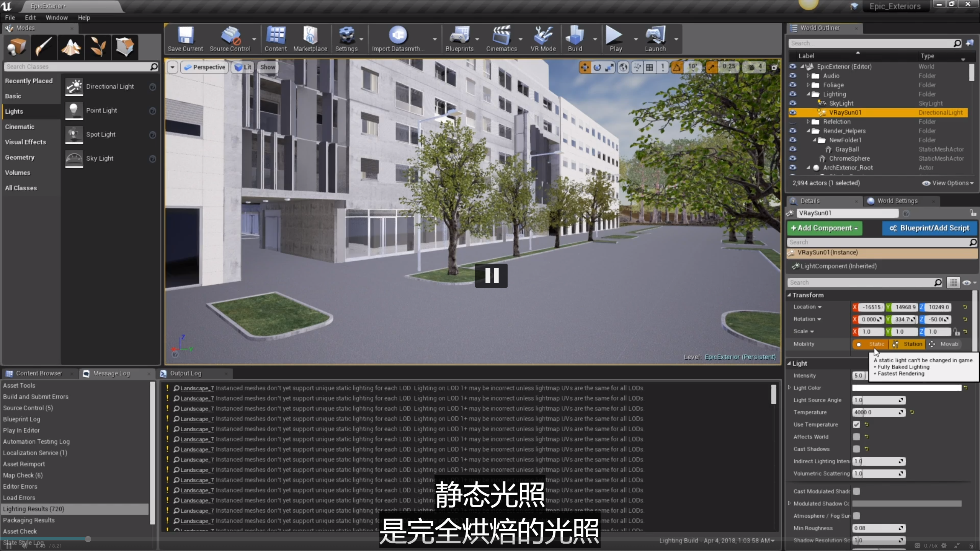Click the white Light Color swatch
Image resolution: width=980 pixels, height=551 pixels.
click(906, 388)
